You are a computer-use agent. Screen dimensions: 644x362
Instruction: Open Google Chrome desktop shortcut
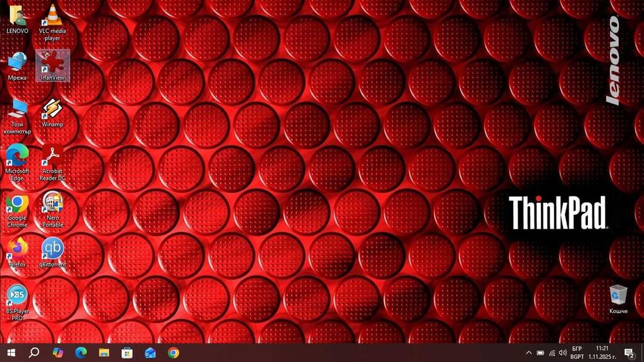[x=17, y=210]
